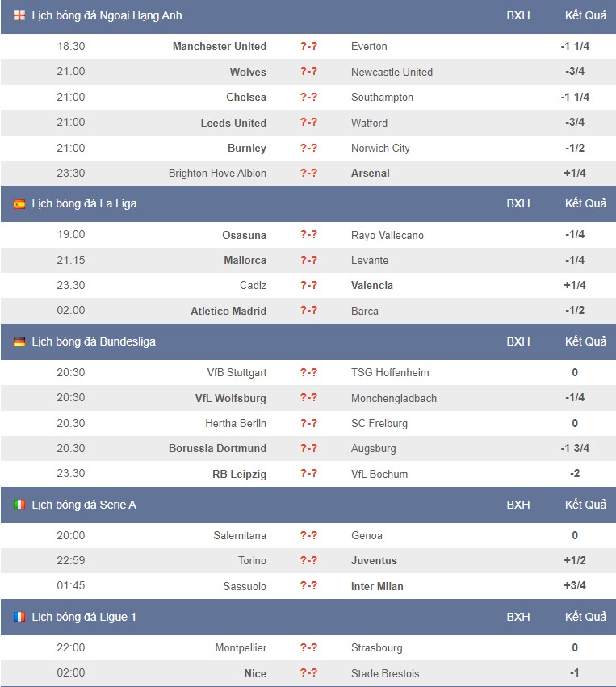Open BXH standings for Bundesliga
The image size is (616, 687).
click(x=518, y=341)
